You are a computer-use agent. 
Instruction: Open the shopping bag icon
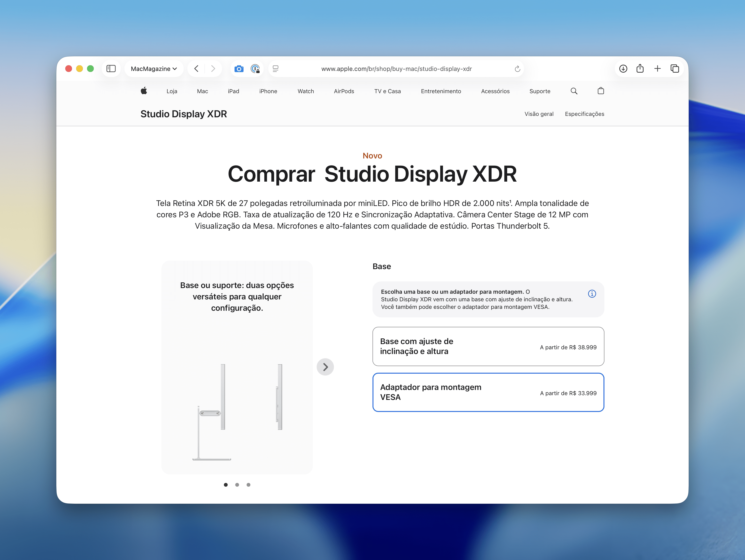point(600,91)
